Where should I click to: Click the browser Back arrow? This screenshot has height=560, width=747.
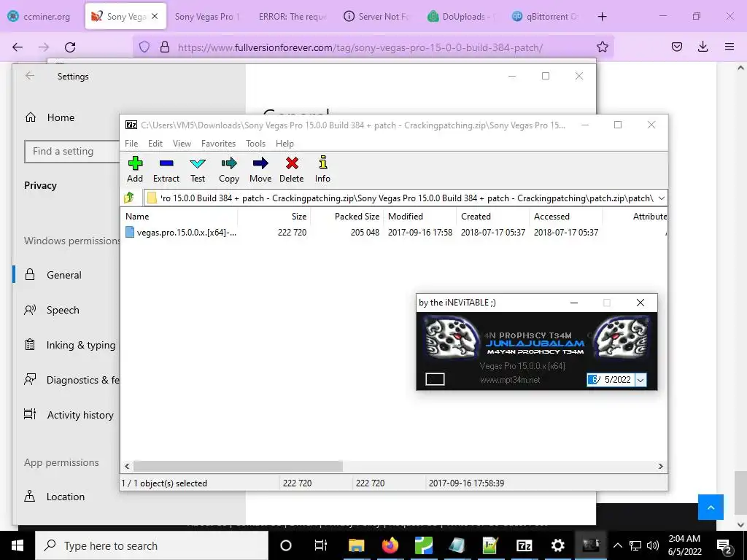coord(18,47)
